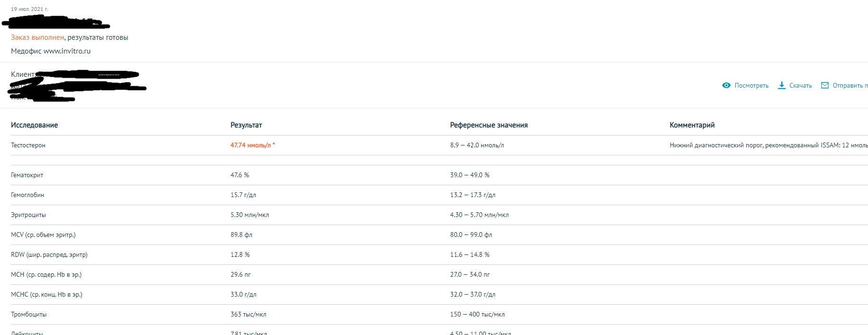Click the Медофис www.invitro.ru text

pyautogui.click(x=51, y=51)
